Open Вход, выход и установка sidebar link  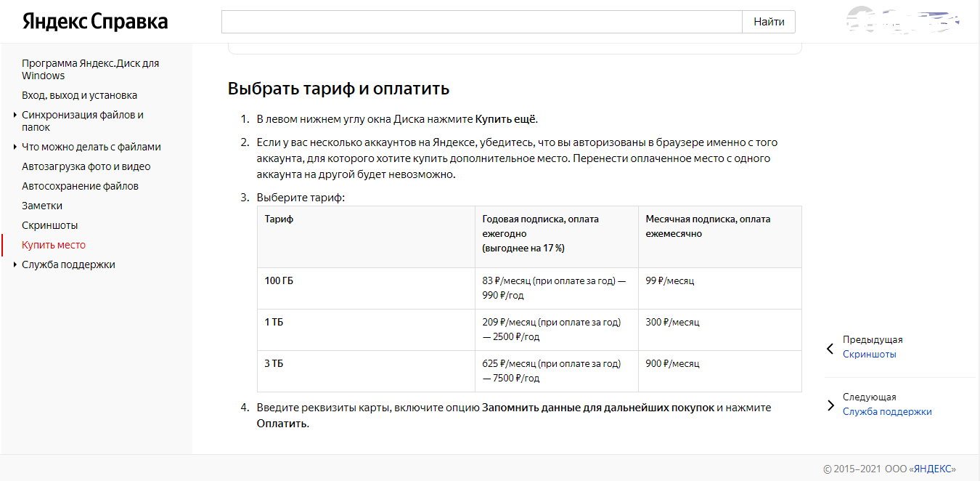(79, 95)
